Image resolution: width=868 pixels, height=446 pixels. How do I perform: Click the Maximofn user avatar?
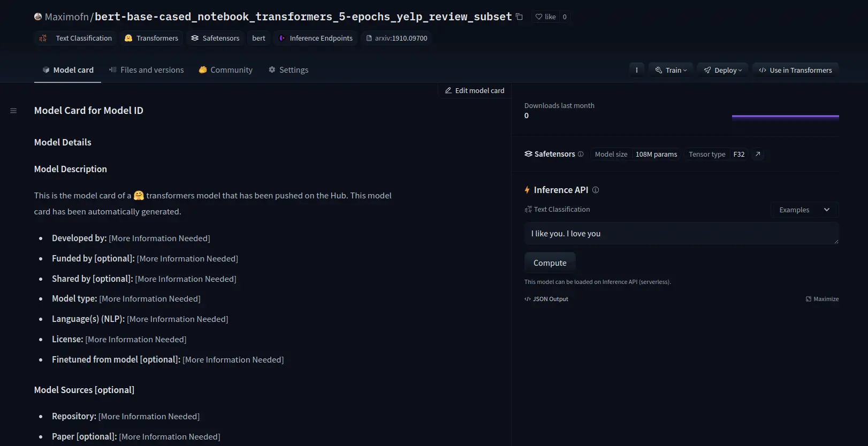coord(38,17)
